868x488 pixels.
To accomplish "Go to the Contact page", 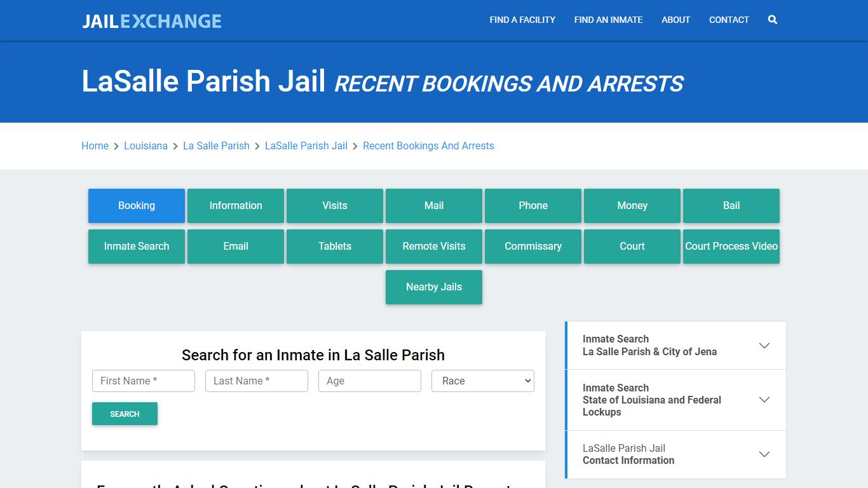I will [729, 20].
